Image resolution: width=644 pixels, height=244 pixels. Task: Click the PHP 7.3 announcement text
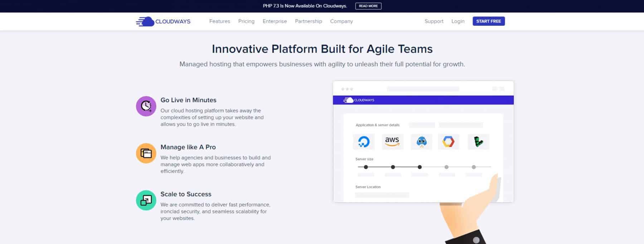[305, 6]
